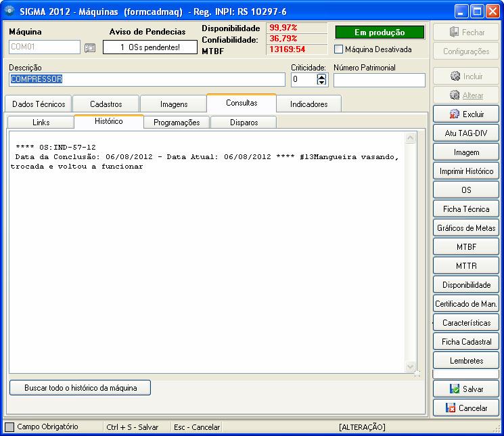The height and width of the screenshot is (436, 504).
Task: Click the Máquina code field COM01
Action: (45, 47)
